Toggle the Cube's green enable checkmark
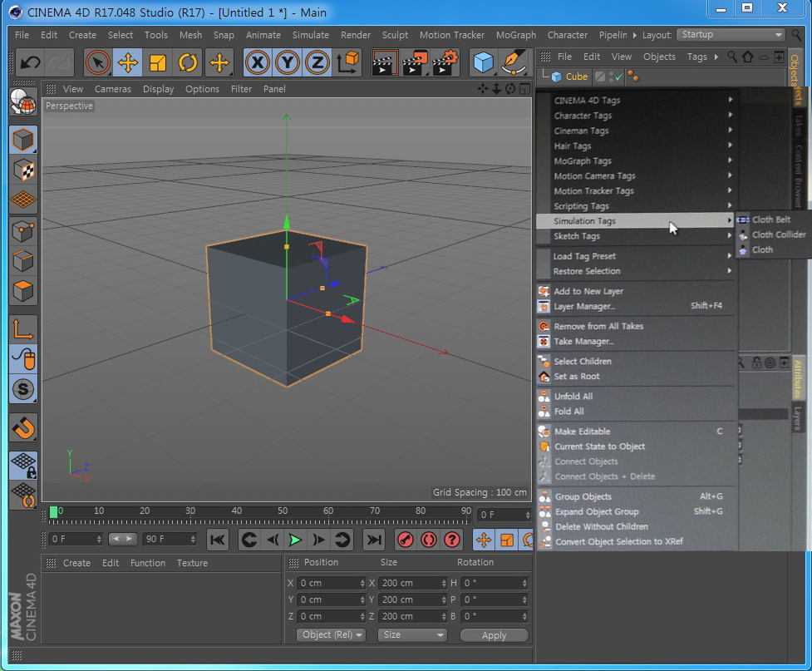812x671 pixels. (618, 76)
